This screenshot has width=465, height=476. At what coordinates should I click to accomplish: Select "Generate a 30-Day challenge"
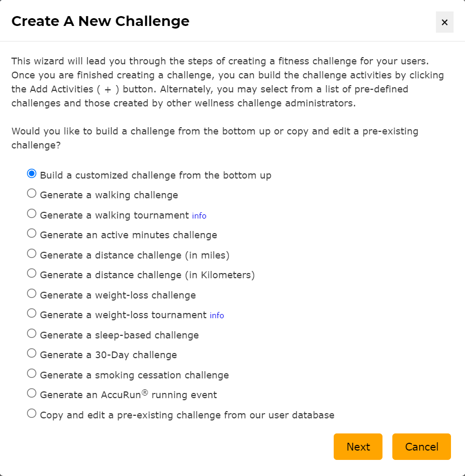click(x=31, y=352)
